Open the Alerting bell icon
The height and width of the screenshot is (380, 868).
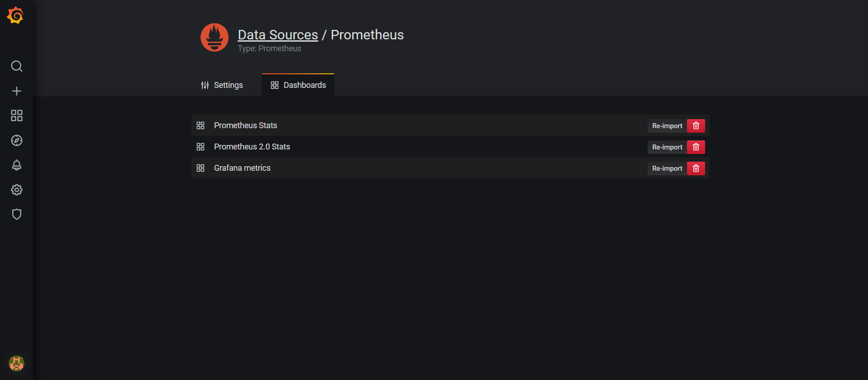point(17,165)
